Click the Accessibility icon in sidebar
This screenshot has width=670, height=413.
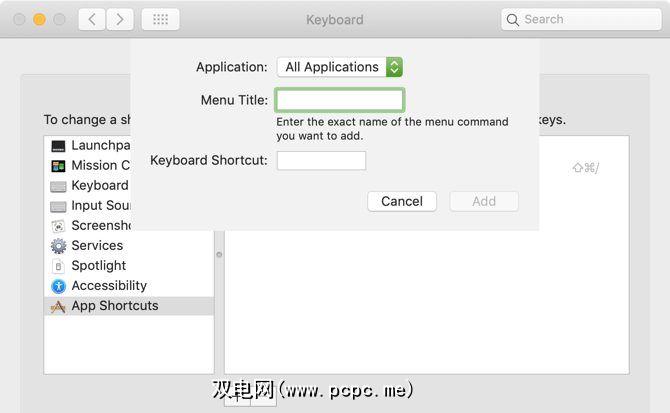tap(58, 286)
